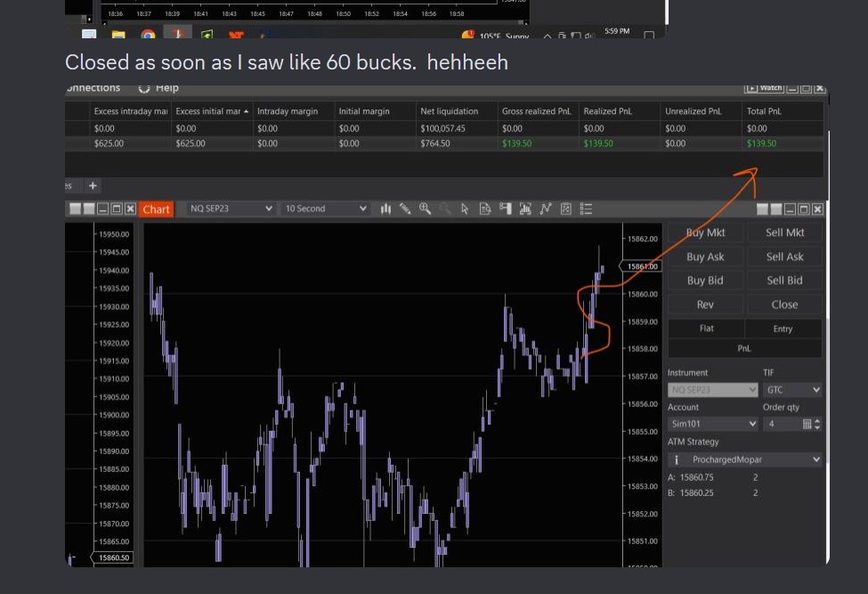Add a new tab with plus button
The image size is (868, 594).
click(x=93, y=185)
